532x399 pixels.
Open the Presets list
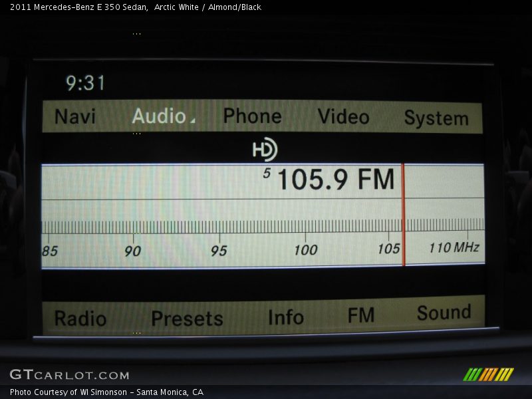point(187,319)
